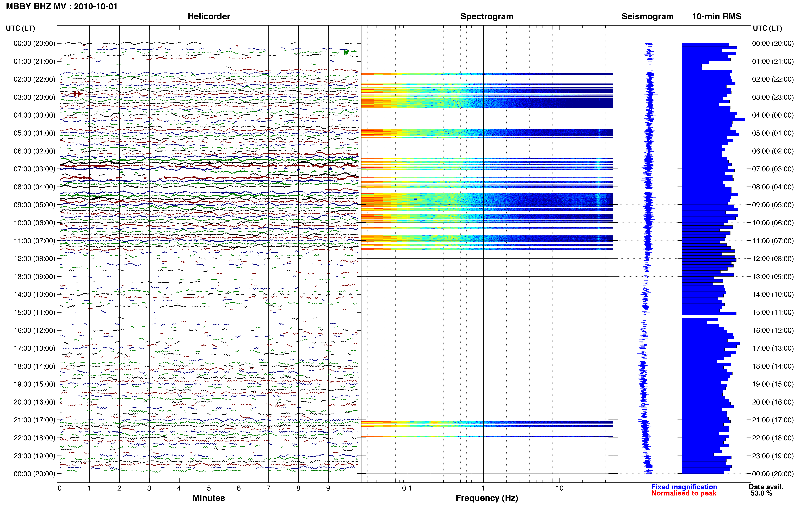Click the title MBBY BHZ MV : 2010-10-01
Viewport: 812px width, 508px height.
[x=62, y=6]
